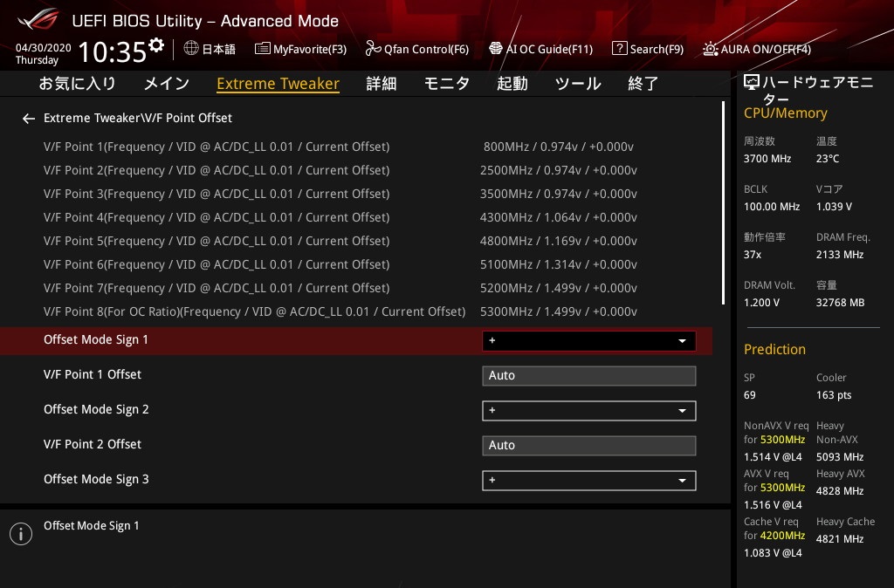
Task: Open Qfan Control(F6)
Action: 416,49
